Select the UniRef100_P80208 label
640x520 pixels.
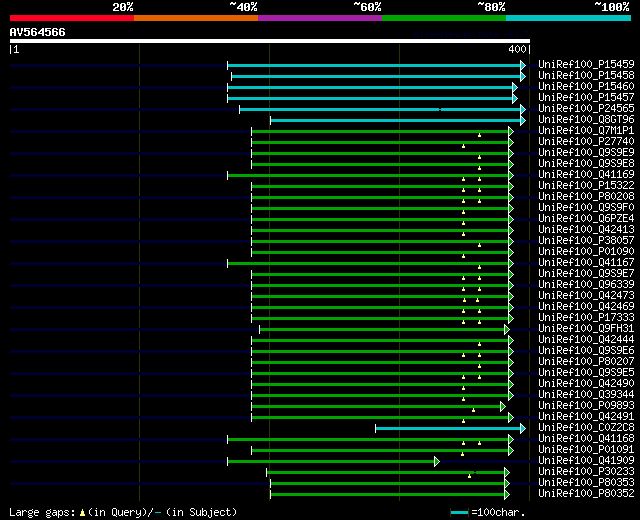[586, 196]
